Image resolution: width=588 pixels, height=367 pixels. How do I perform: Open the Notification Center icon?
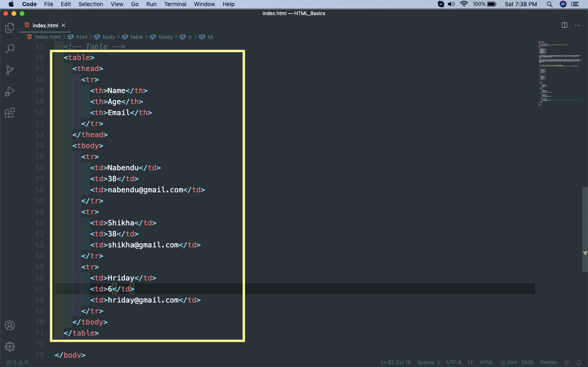point(575,4)
